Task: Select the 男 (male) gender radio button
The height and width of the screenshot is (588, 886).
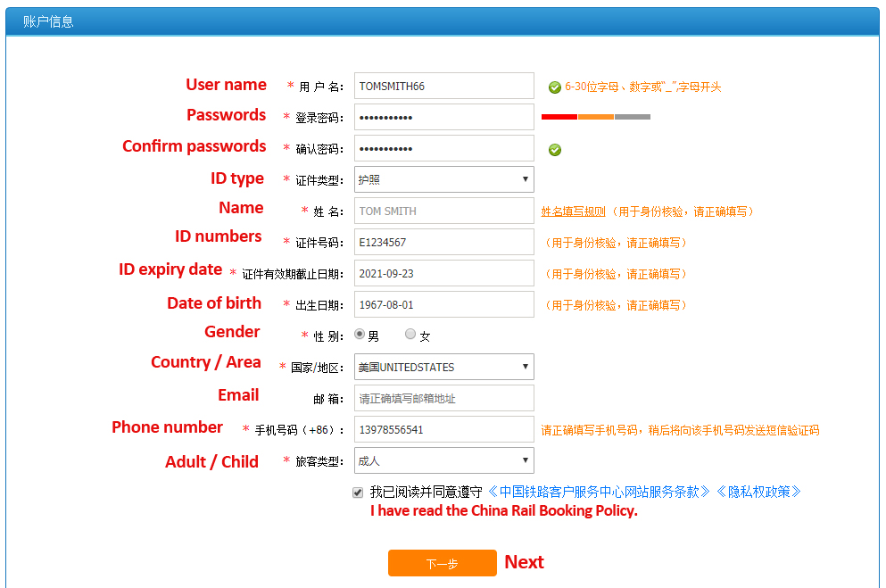Action: [x=360, y=334]
